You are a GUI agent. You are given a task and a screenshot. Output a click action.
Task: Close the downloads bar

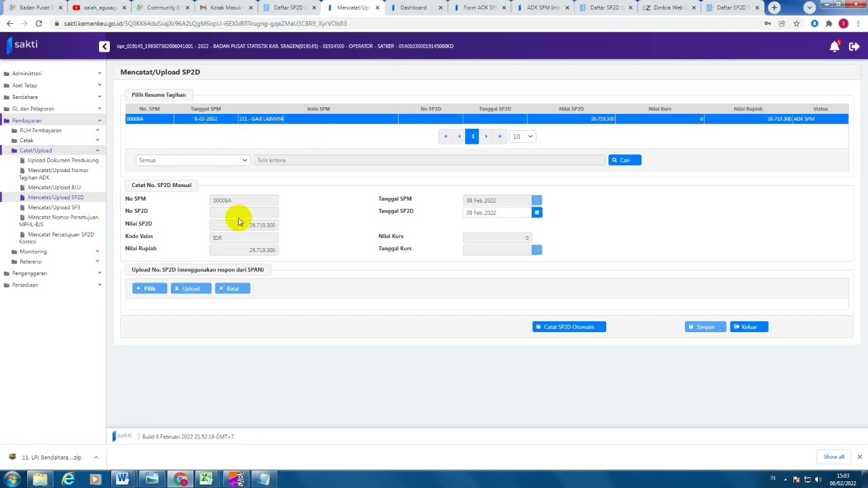pos(859,457)
